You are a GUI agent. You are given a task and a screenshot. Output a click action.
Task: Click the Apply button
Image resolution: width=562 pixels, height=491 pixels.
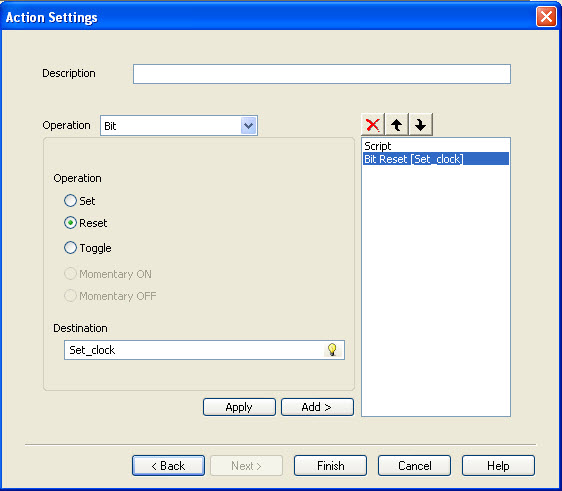[x=239, y=407]
